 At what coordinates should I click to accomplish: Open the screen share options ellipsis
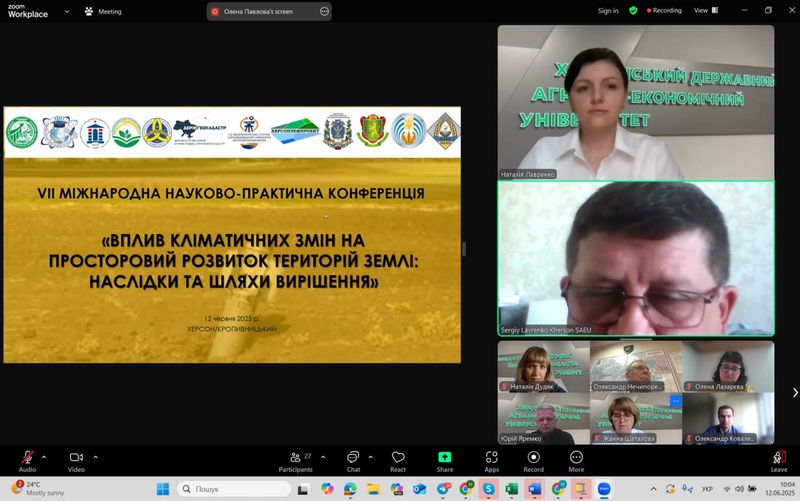tap(324, 11)
